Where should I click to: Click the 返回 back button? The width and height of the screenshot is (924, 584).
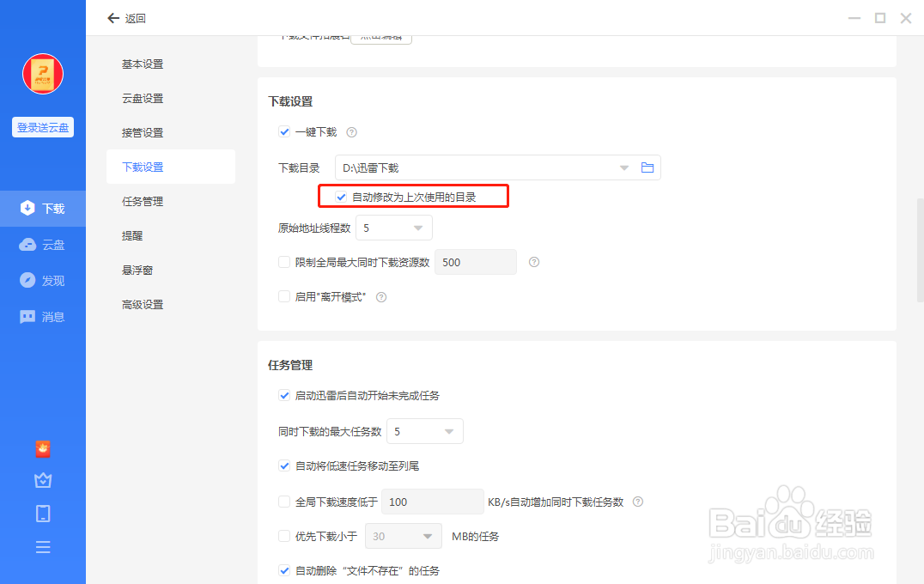(x=125, y=17)
